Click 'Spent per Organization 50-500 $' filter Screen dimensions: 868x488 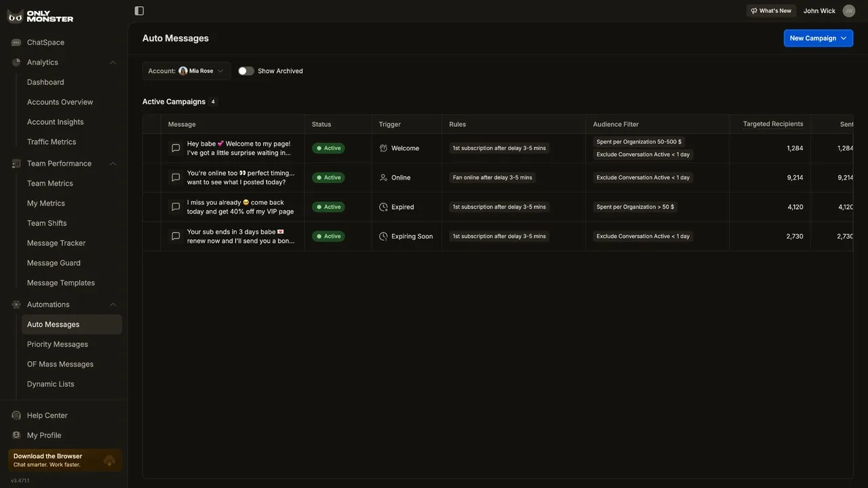(x=639, y=142)
